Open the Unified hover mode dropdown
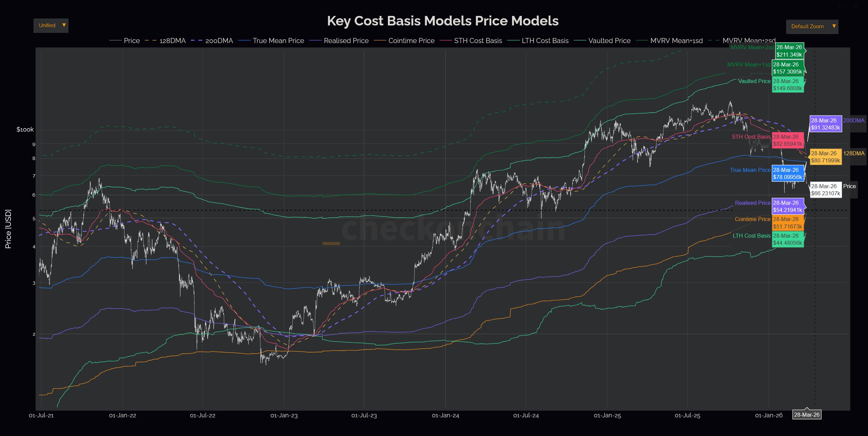 [x=47, y=26]
